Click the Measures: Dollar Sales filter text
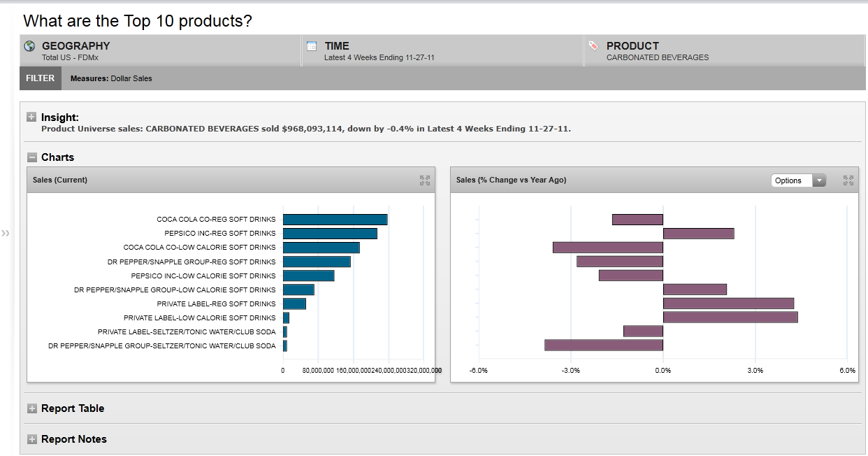The height and width of the screenshot is (456, 868). click(x=111, y=78)
